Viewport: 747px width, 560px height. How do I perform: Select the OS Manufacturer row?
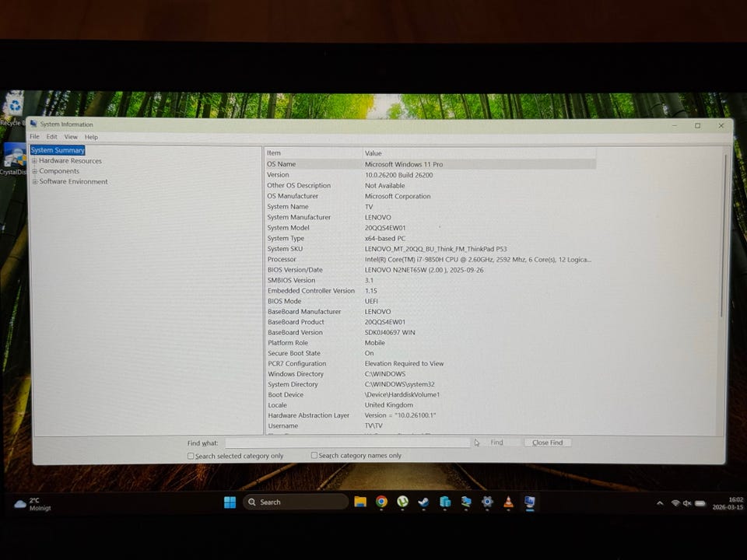[430, 196]
